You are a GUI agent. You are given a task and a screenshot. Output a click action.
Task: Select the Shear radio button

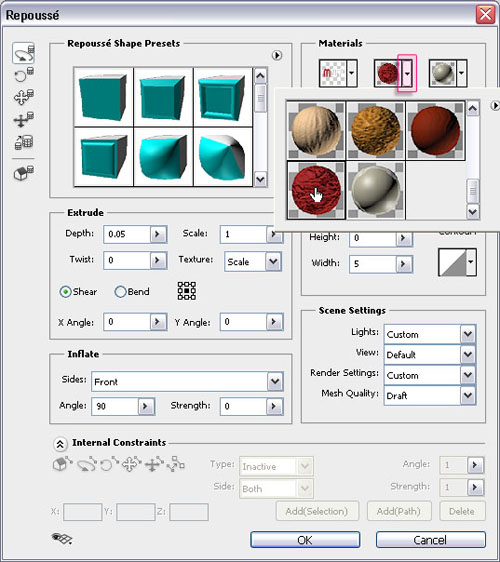coord(65,292)
